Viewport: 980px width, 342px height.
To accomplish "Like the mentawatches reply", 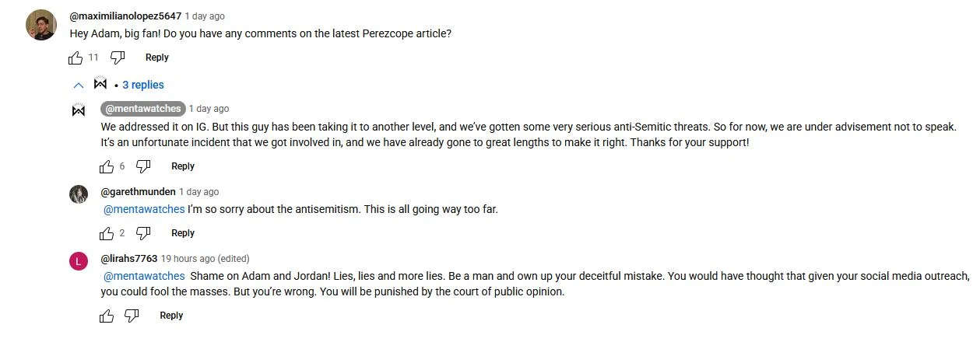I will [107, 166].
